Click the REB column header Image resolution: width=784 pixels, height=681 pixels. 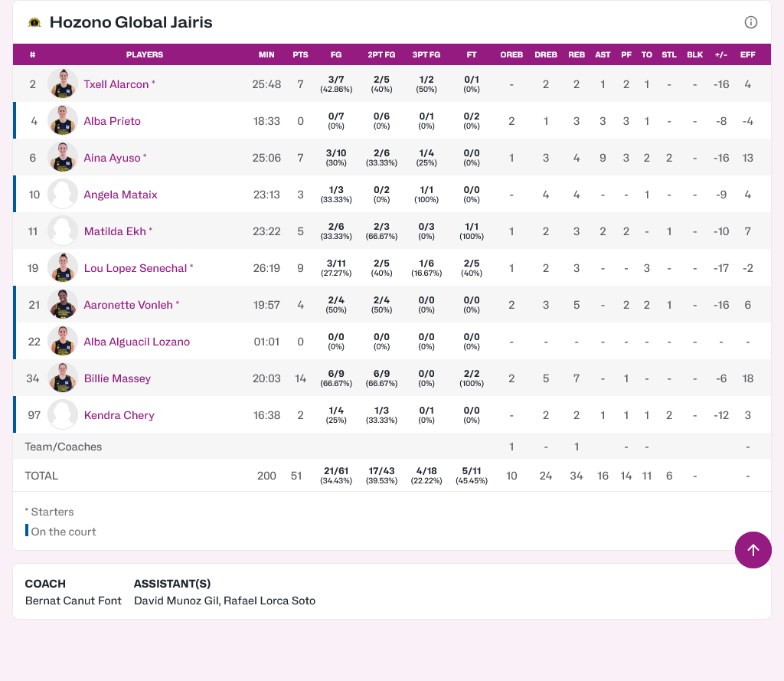tap(577, 54)
